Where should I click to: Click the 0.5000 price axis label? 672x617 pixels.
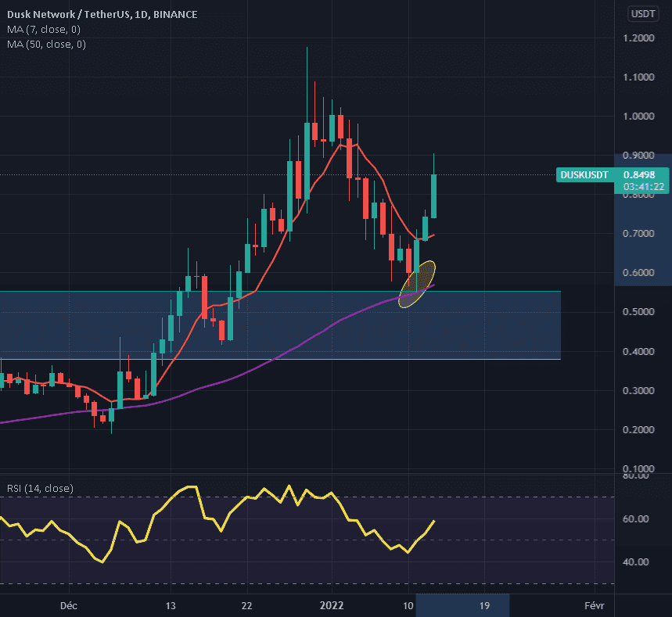638,311
